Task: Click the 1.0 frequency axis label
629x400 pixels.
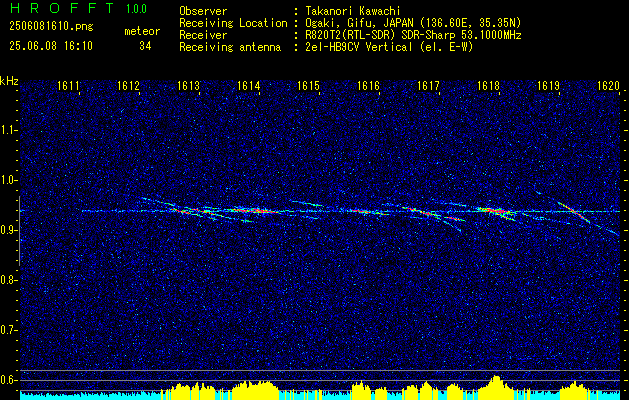Action: click(x=9, y=180)
